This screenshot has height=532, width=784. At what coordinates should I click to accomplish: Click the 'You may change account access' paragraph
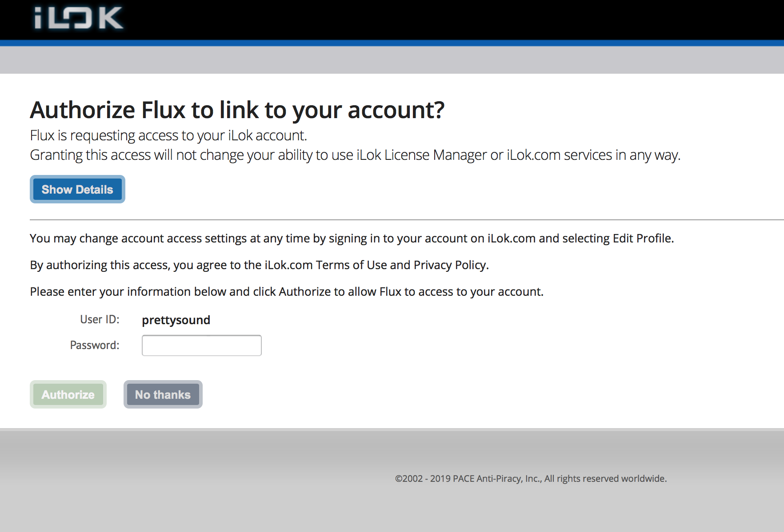point(352,238)
